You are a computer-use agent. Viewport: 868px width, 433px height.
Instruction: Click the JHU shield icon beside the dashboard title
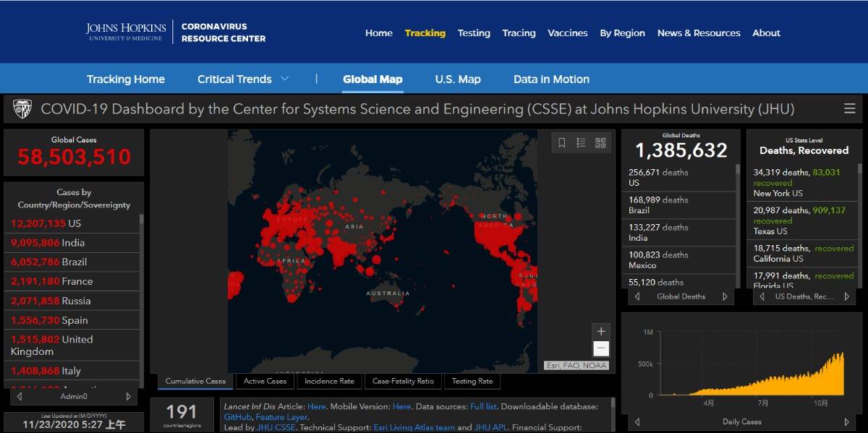click(22, 109)
